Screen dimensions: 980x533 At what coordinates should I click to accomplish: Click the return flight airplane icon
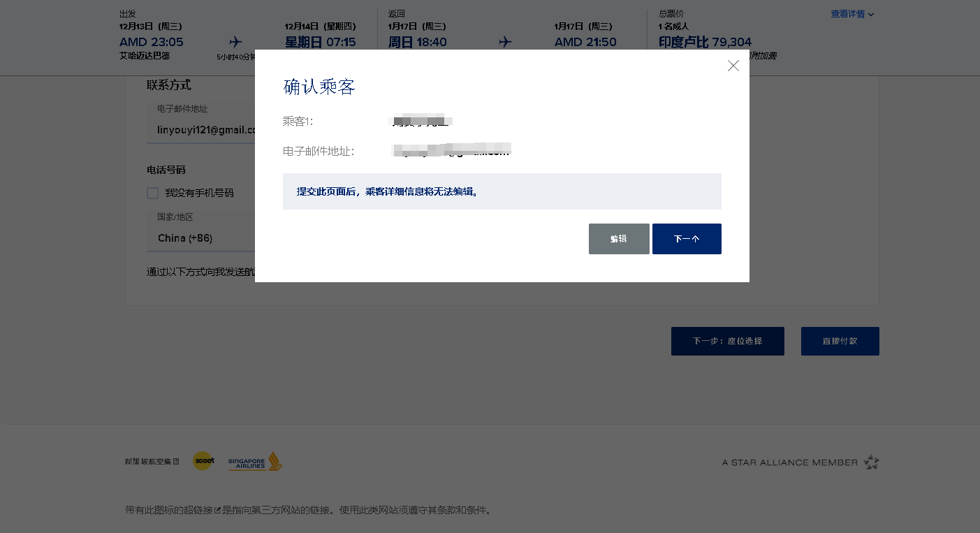pyautogui.click(x=505, y=42)
